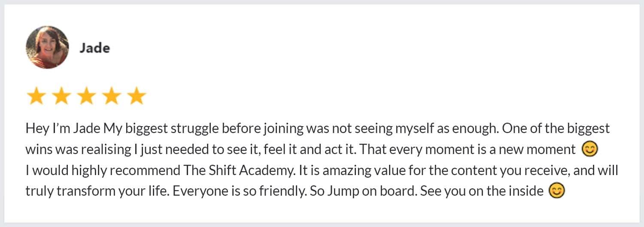The height and width of the screenshot is (227, 644).
Task: Select the second rating star
Action: click(x=61, y=96)
